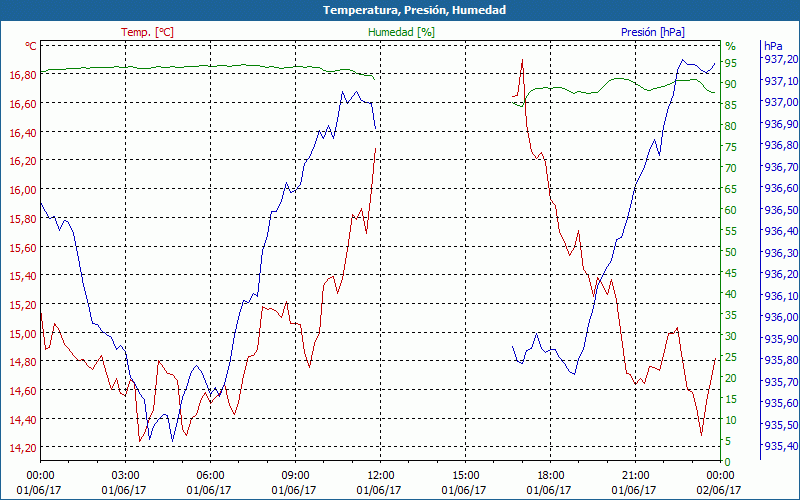
Task: Click the 75 humidity axis value
Action: click(x=731, y=147)
